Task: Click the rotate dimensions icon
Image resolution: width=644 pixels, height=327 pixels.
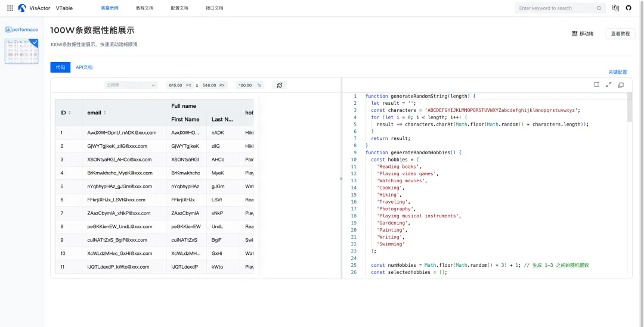Action: click(279, 85)
